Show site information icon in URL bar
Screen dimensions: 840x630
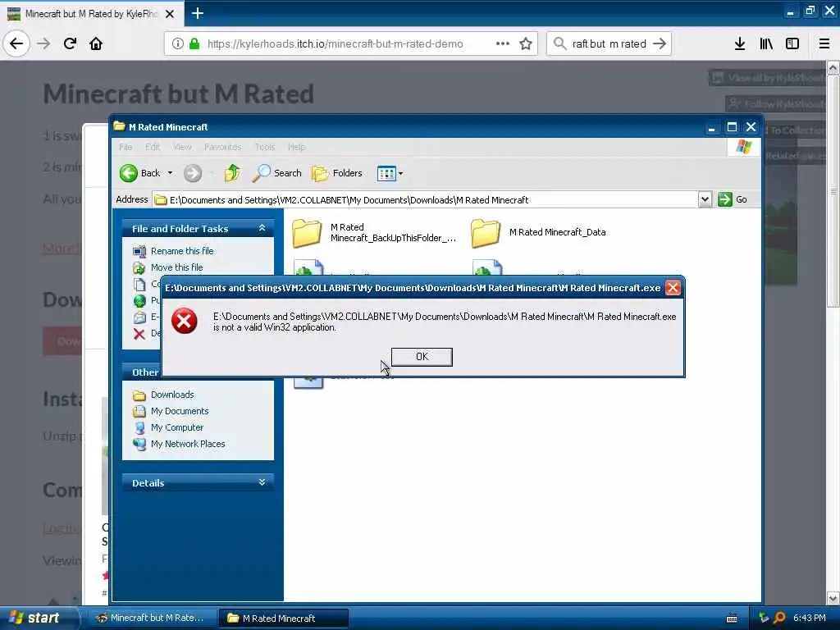(x=178, y=43)
